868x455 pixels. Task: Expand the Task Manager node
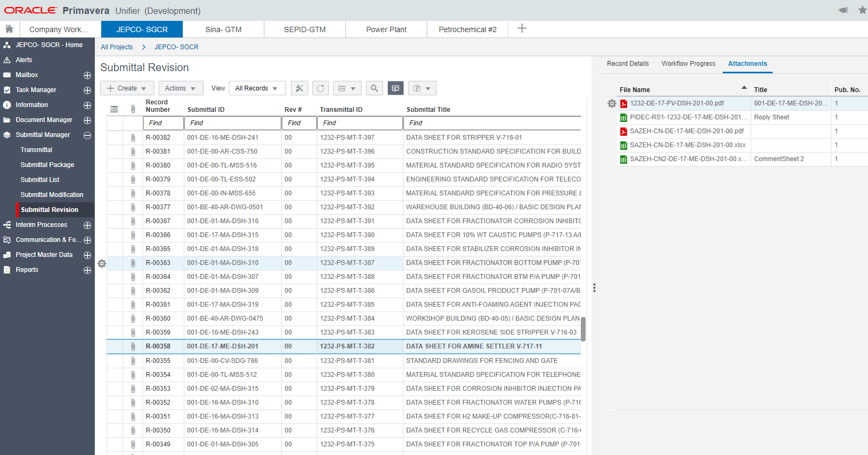[87, 90]
